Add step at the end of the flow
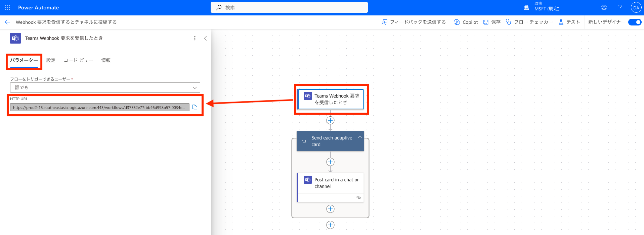Image resolution: width=644 pixels, height=235 pixels. click(331, 225)
